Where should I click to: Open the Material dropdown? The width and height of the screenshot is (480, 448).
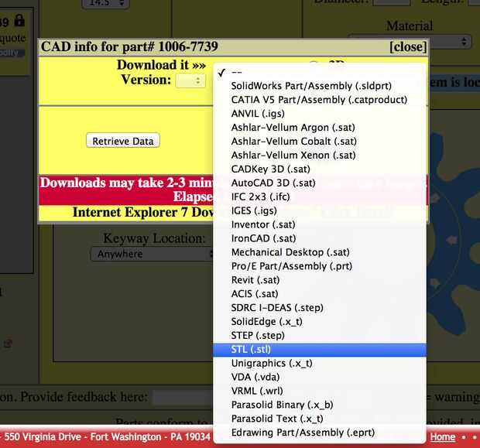pos(410,41)
